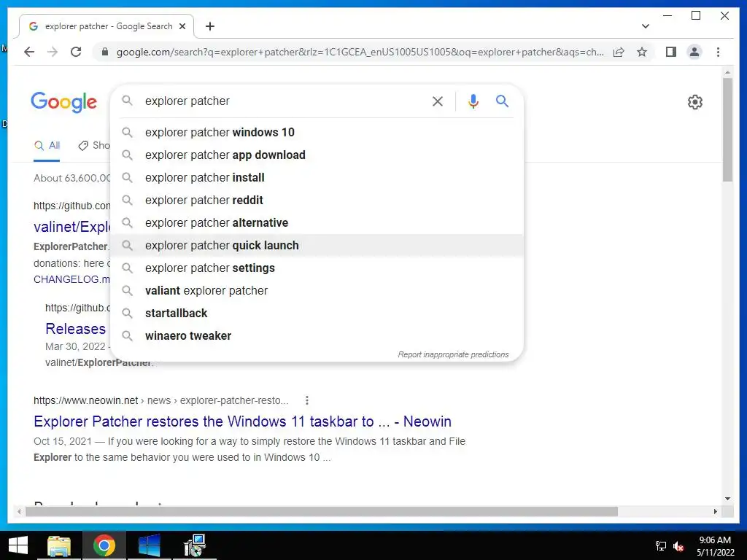This screenshot has width=747, height=560.
Task: Click Report inappropriate predictions
Action: coord(453,354)
